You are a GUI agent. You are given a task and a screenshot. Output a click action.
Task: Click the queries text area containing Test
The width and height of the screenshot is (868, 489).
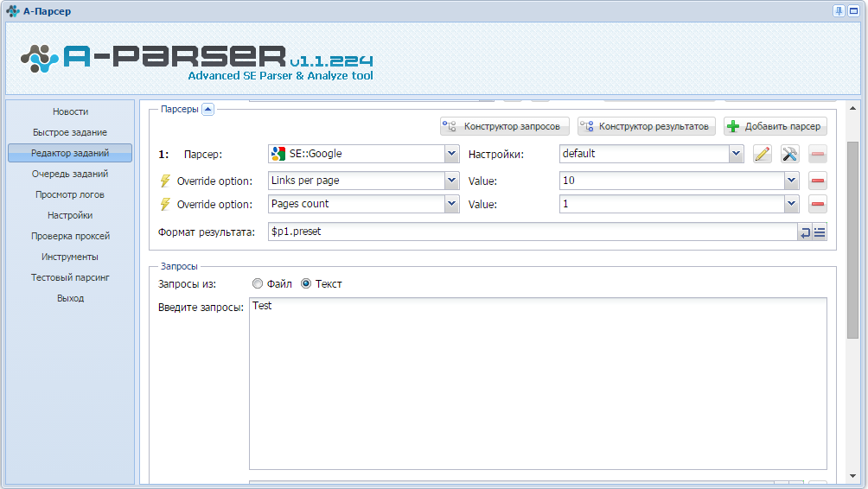coord(538,384)
